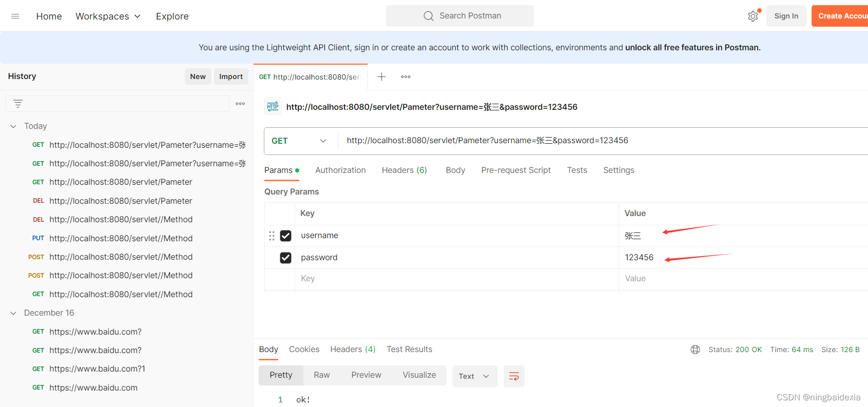Click the New button in History

click(198, 76)
